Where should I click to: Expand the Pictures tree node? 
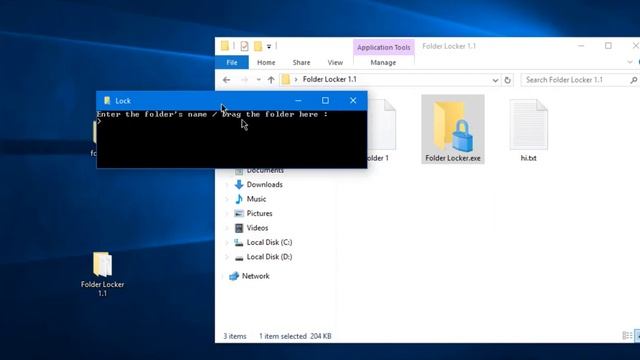pos(227,213)
